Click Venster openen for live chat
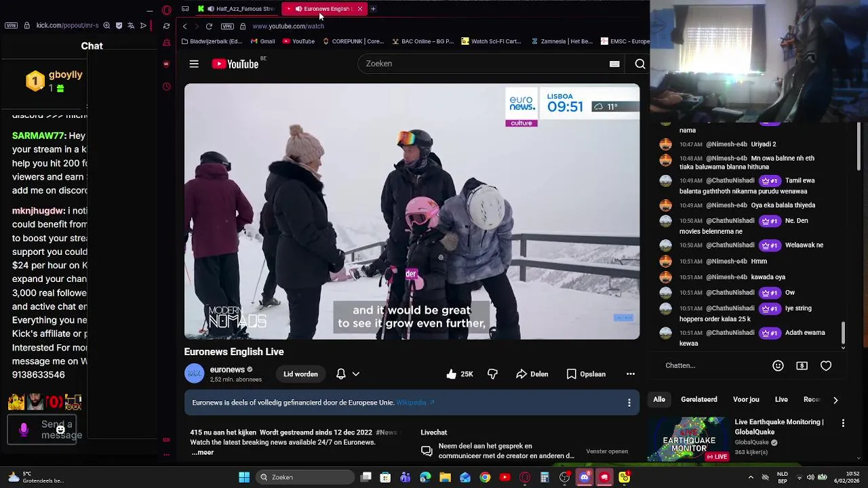The image size is (868, 488). pos(607,451)
